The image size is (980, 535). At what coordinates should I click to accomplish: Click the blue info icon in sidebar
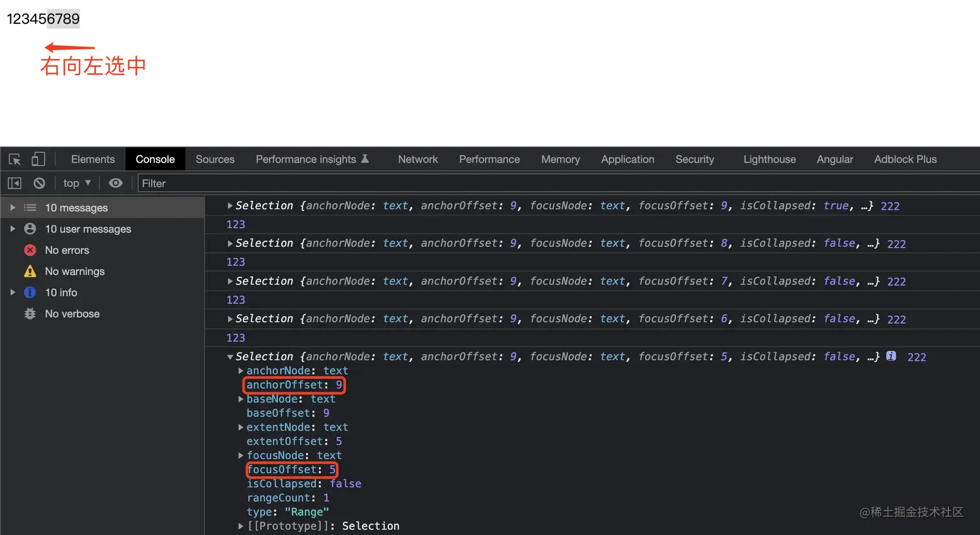(30, 292)
